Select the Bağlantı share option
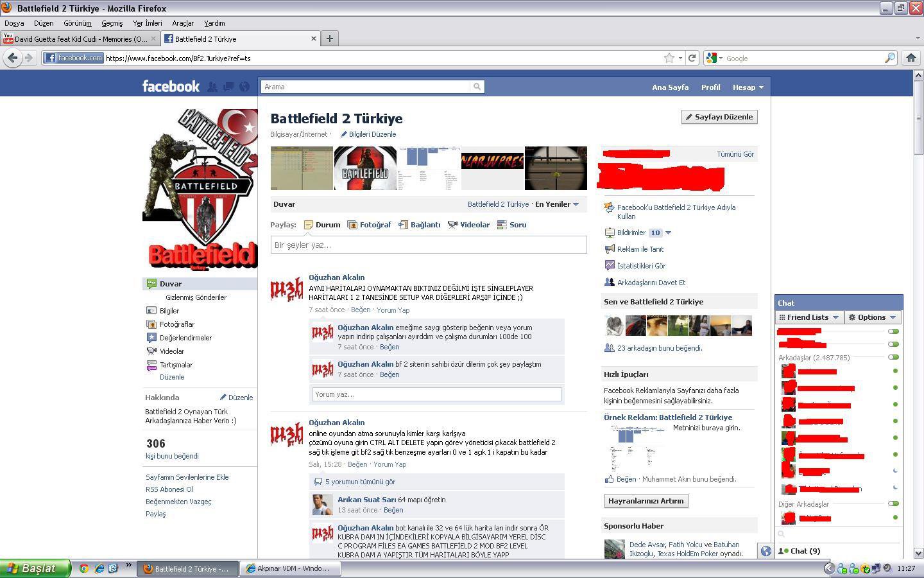This screenshot has height=578, width=924. click(419, 225)
